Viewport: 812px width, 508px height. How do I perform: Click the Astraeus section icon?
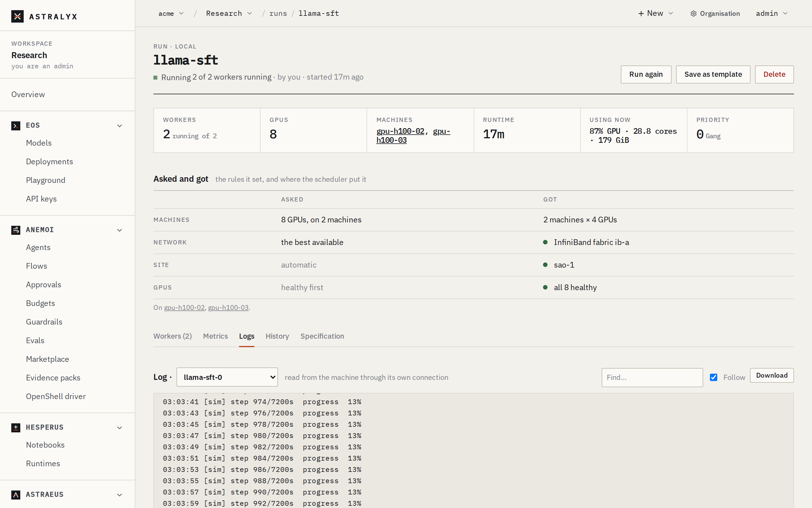click(16, 494)
